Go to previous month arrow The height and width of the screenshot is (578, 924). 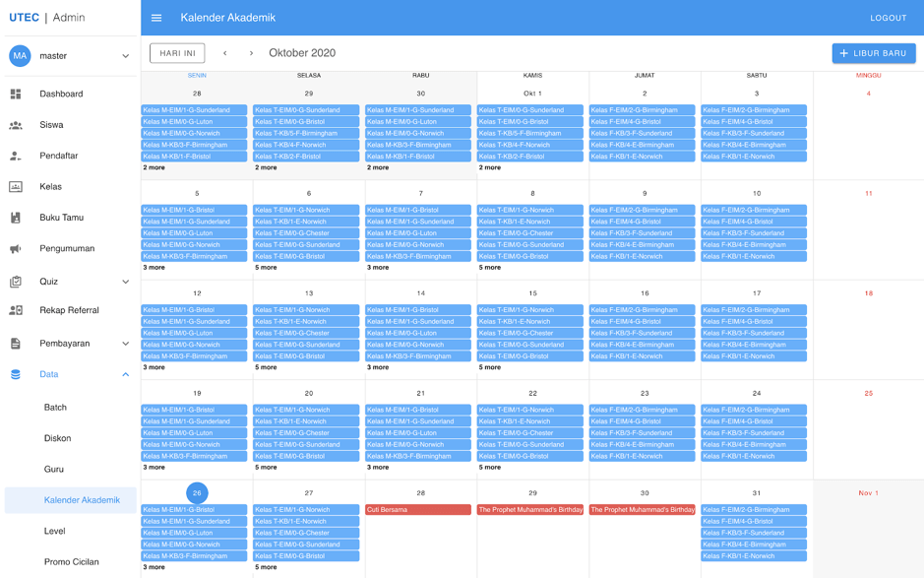tap(225, 53)
